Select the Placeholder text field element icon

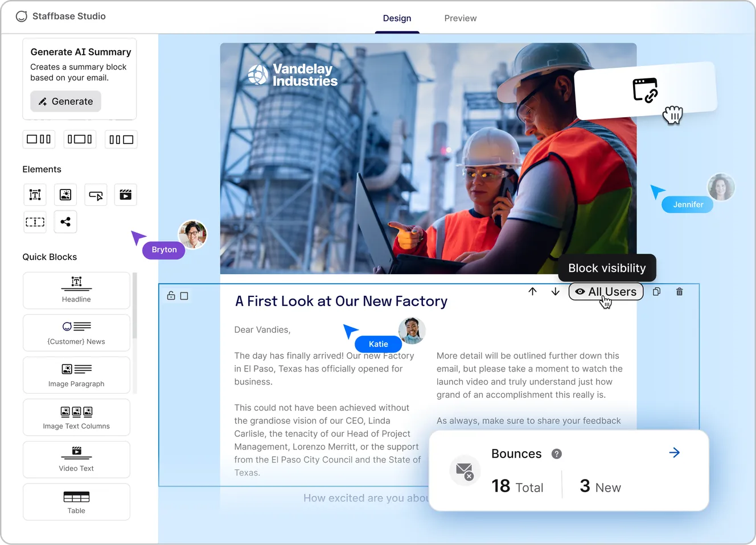(x=35, y=222)
